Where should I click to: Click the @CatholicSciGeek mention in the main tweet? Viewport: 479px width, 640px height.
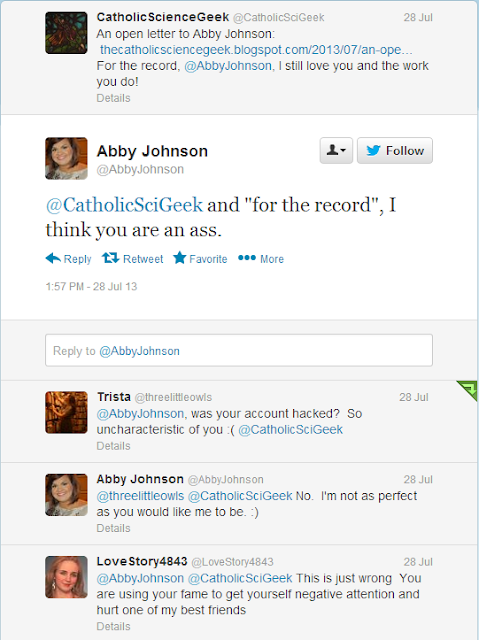click(x=124, y=204)
